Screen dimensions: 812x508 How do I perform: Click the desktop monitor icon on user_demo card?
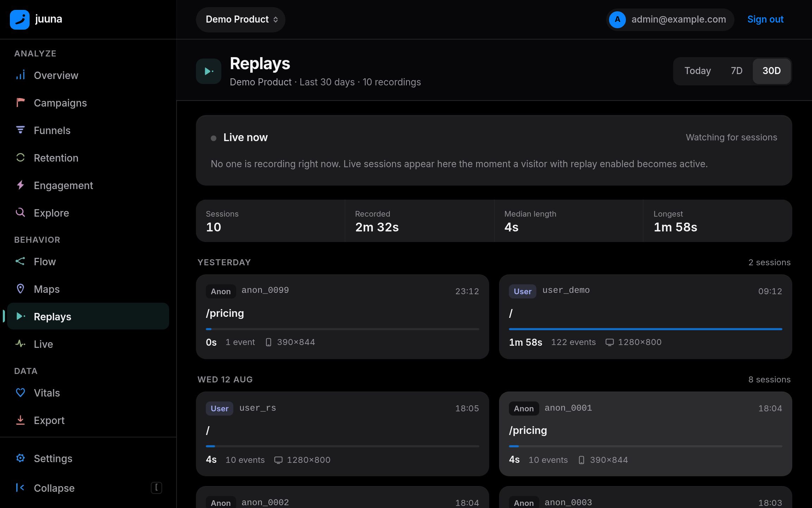click(x=610, y=342)
